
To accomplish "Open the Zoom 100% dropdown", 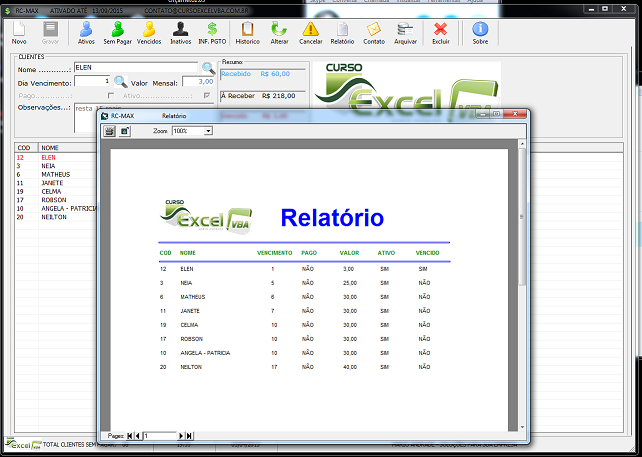I will point(208,131).
